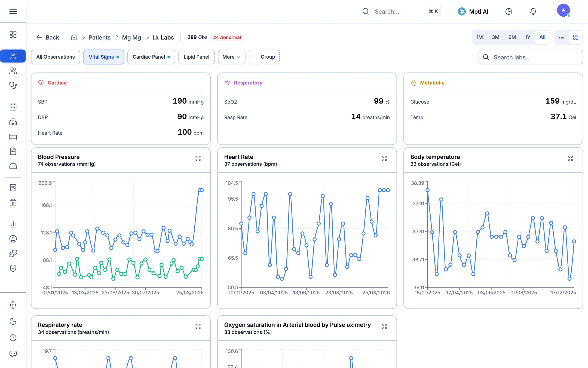588x368 pixels.
Task: Click the 24 Abnormal badge
Action: 227,37
